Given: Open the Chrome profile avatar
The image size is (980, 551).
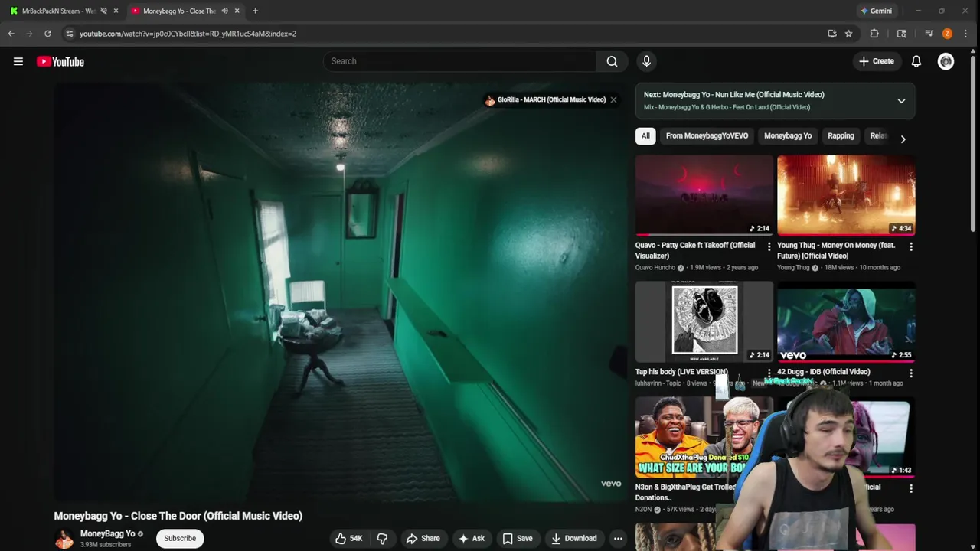Looking at the screenshot, I should [x=947, y=34].
